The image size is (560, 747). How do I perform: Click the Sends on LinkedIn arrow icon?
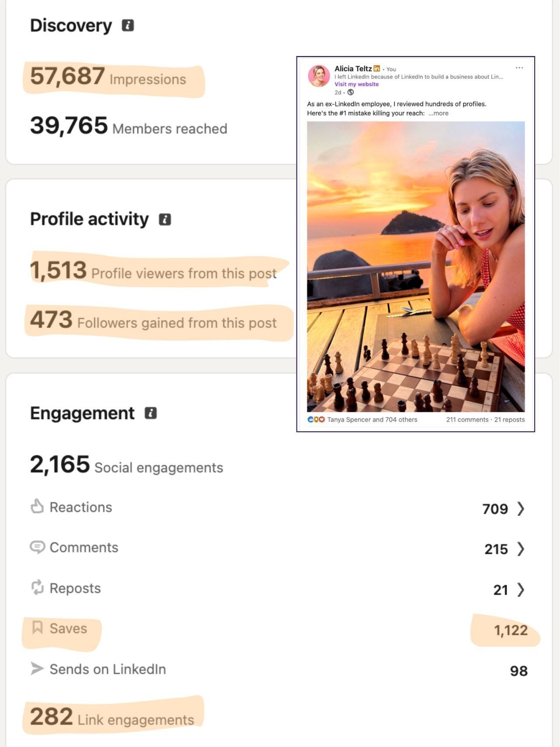pyautogui.click(x=37, y=669)
